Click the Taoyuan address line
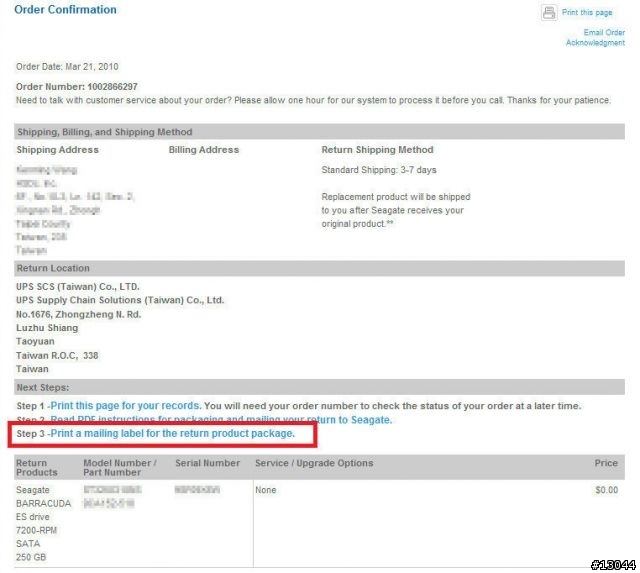This screenshot has width=640, height=573. 35,342
